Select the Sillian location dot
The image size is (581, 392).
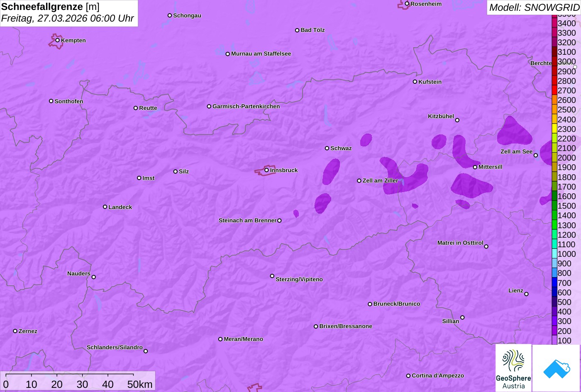[x=462, y=318]
